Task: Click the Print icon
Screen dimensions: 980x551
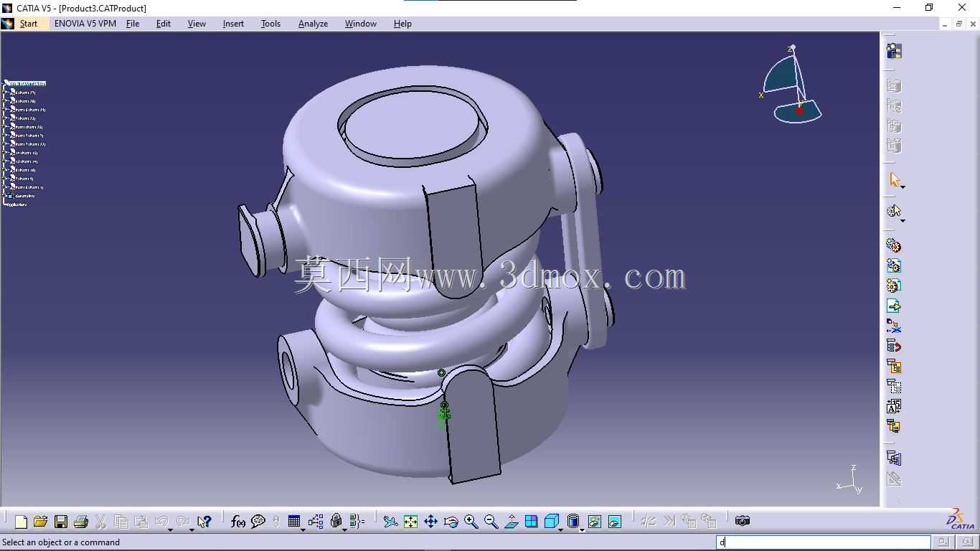Action: [80, 522]
